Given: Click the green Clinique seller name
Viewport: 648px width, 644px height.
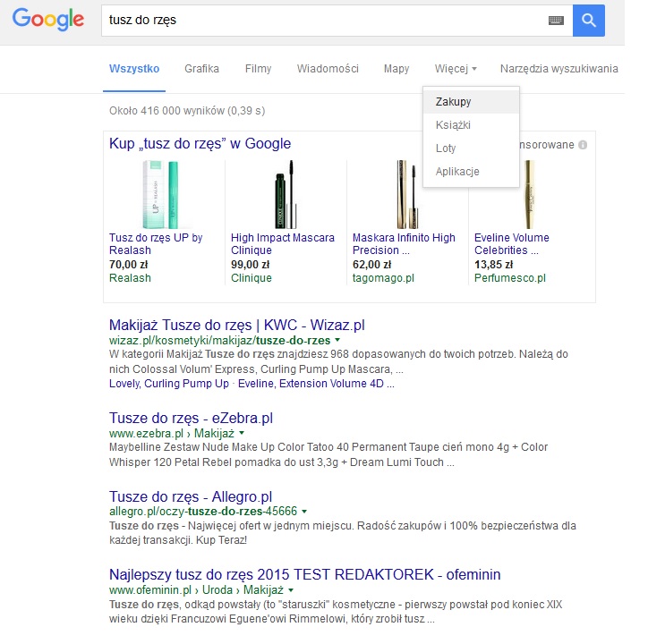Looking at the screenshot, I should (x=252, y=278).
